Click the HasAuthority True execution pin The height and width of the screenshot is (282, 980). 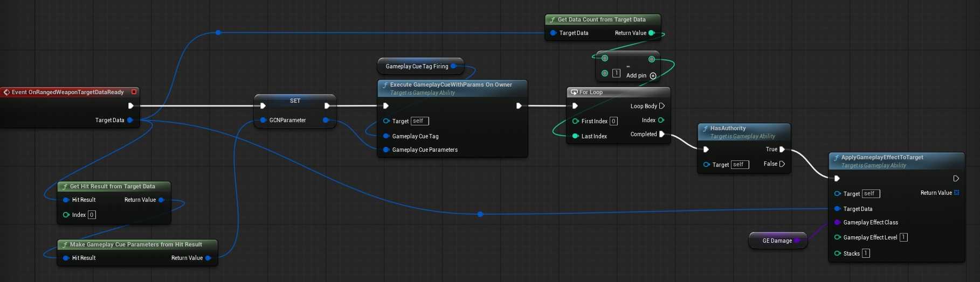pyautogui.click(x=782, y=149)
